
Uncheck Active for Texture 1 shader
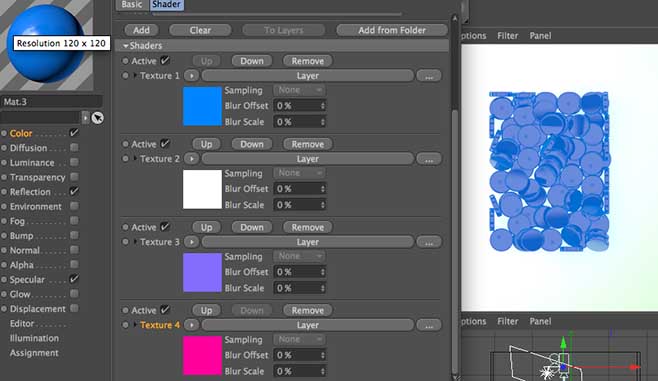(x=165, y=60)
